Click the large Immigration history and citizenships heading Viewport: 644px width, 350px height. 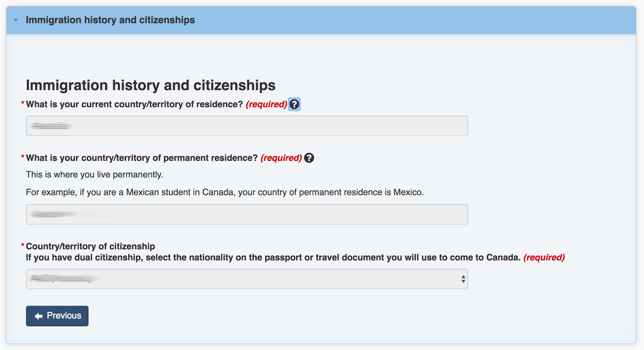click(151, 85)
